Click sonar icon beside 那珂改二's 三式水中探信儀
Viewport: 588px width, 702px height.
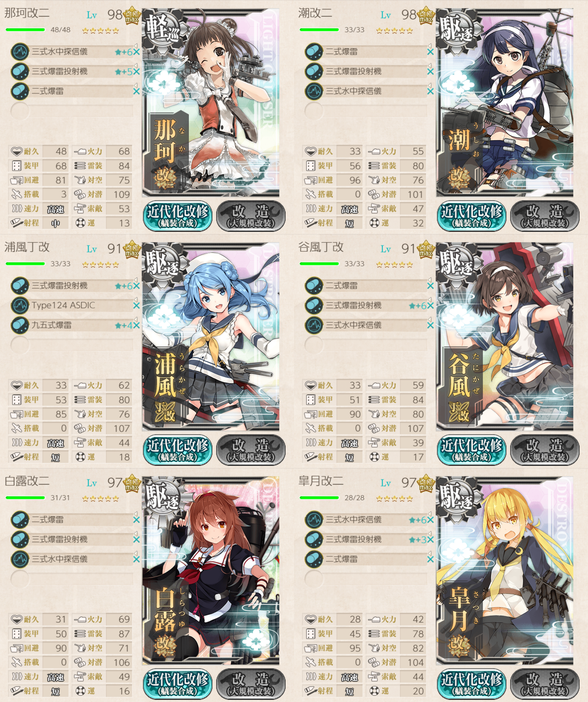[20, 52]
